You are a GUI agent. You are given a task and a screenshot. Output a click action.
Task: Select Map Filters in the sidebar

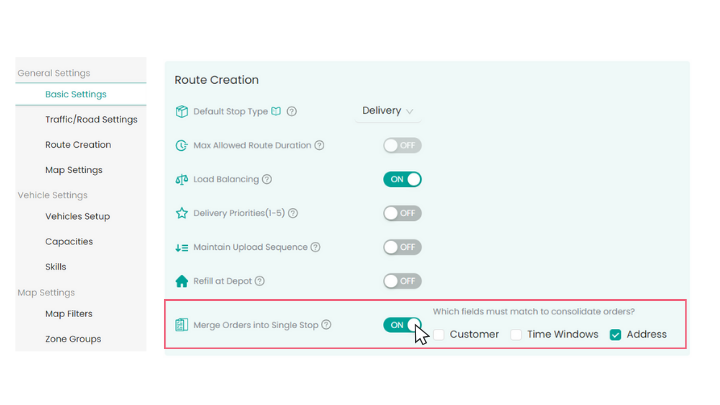click(69, 314)
